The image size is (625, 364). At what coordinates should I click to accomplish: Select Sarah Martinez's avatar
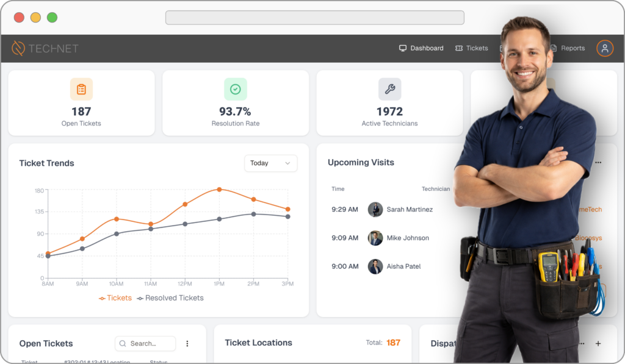375,210
